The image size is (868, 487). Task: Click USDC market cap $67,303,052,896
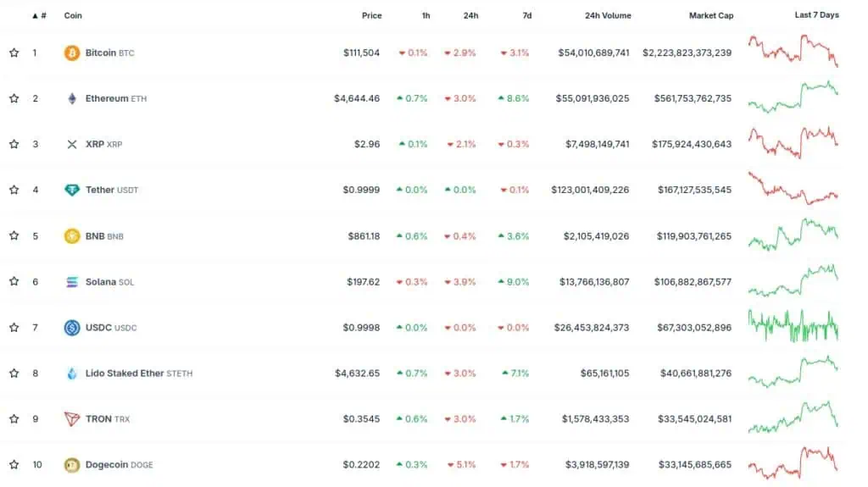(x=694, y=328)
